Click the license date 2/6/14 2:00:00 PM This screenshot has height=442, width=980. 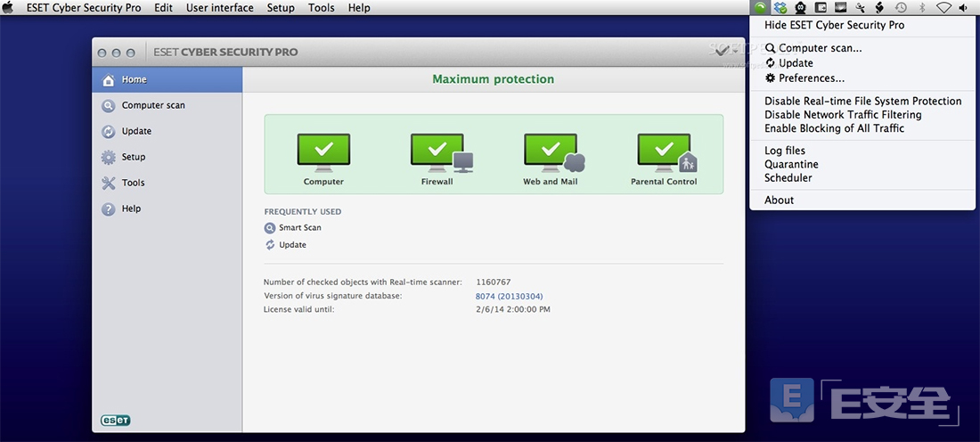(513, 309)
